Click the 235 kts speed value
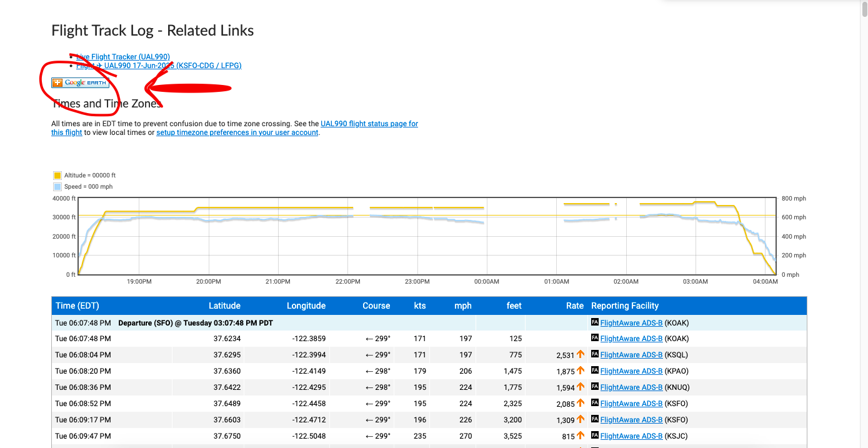This screenshot has height=448, width=868. point(420,436)
